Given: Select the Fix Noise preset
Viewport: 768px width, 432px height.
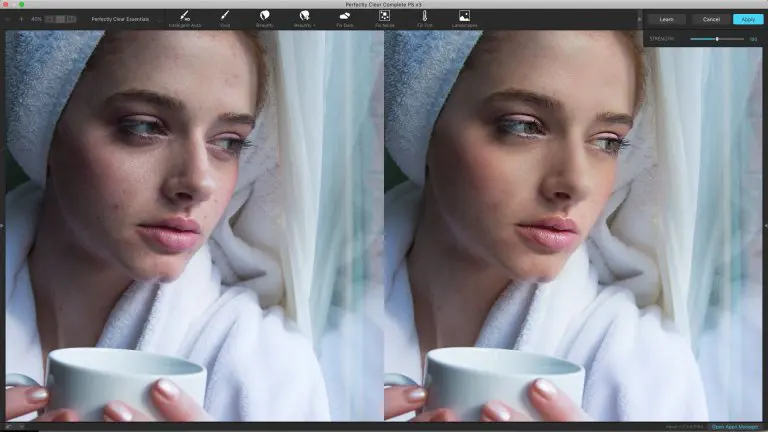Looking at the screenshot, I should point(384,17).
